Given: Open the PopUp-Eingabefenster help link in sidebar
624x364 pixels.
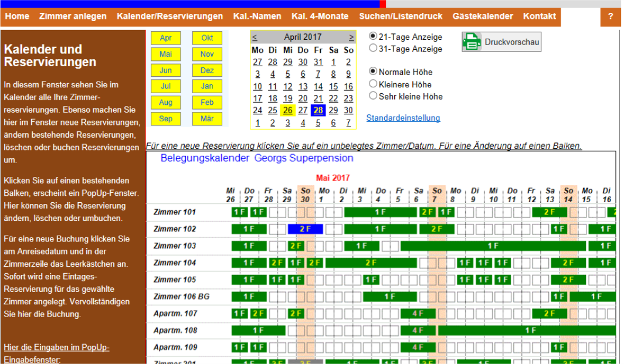Looking at the screenshot, I should point(56,353).
